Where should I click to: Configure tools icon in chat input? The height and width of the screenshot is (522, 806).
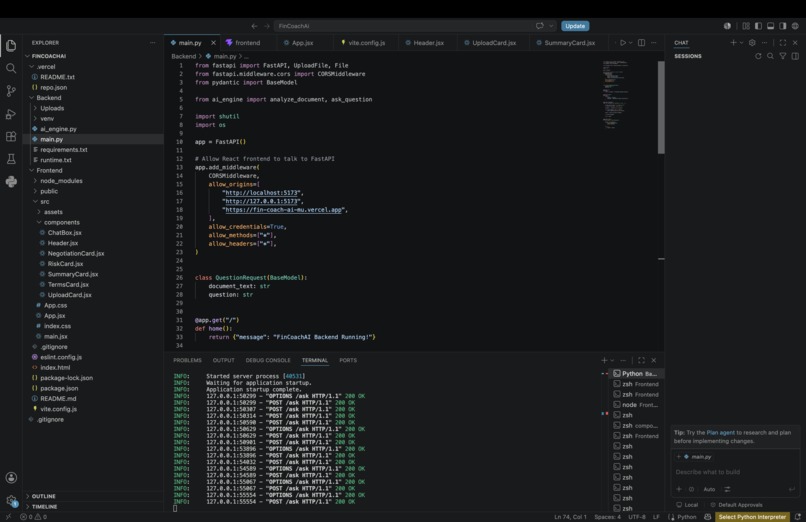(727, 489)
